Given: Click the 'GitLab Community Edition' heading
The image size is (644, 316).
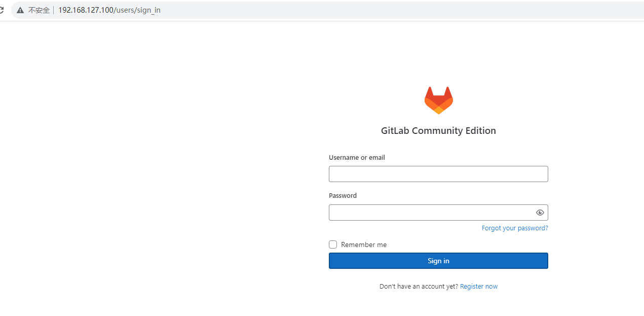Looking at the screenshot, I should [x=438, y=131].
